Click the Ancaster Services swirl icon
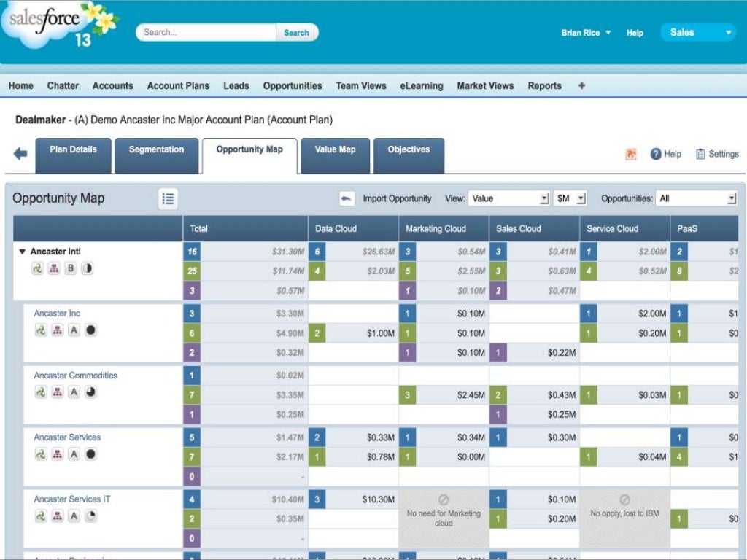This screenshot has width=747, height=560. (41, 454)
